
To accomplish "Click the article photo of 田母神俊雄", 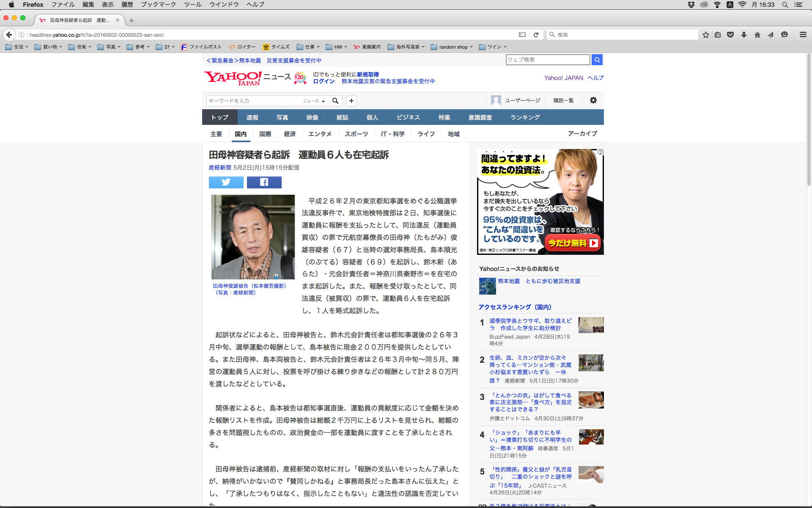I will (253, 237).
